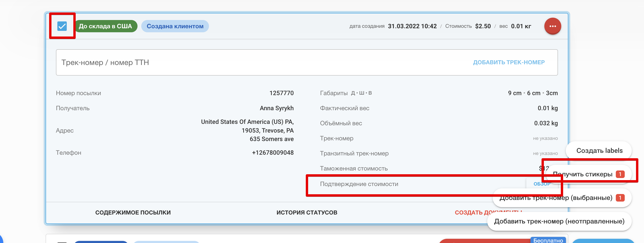The width and height of the screenshot is (644, 243).
Task: Open the 'ИСТОРИЯ СТАТУСОВ' tab
Action: click(307, 212)
